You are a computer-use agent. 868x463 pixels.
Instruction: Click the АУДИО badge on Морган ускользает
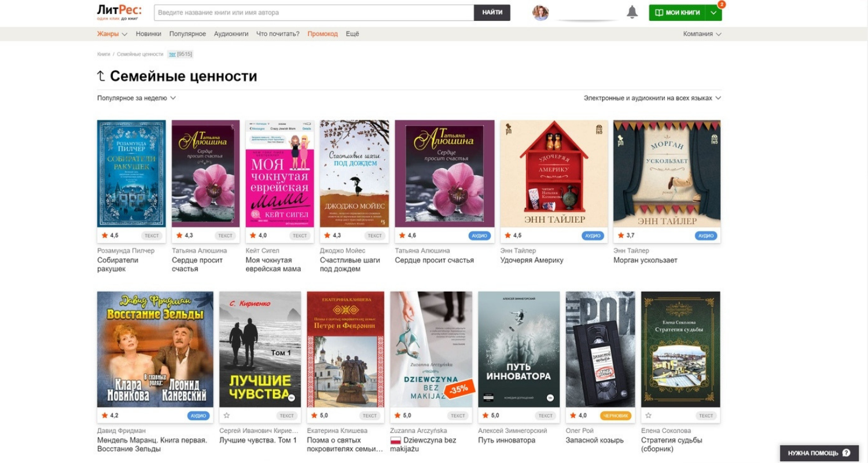tap(705, 236)
